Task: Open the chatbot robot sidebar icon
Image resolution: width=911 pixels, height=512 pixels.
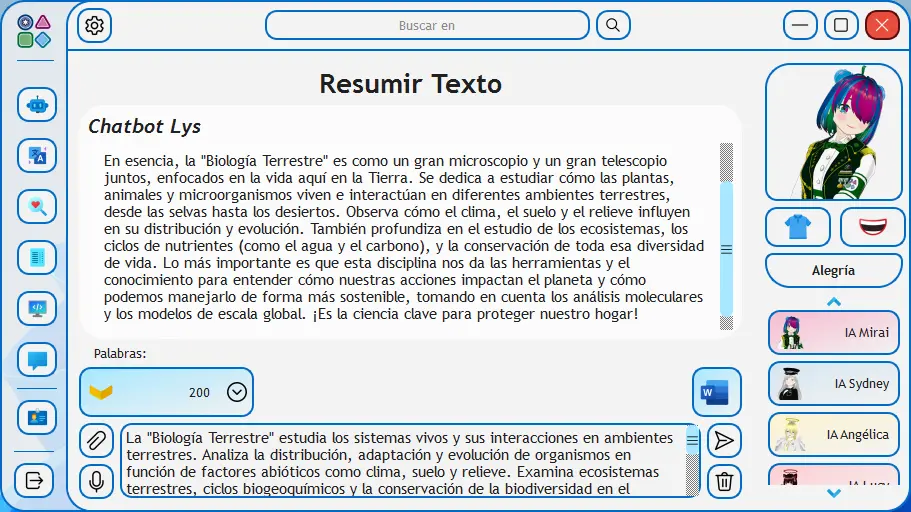Action: (37, 105)
